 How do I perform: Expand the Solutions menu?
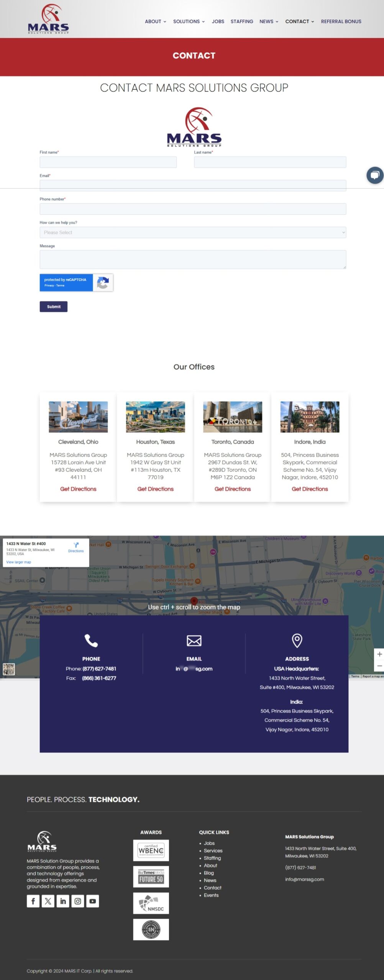click(189, 21)
